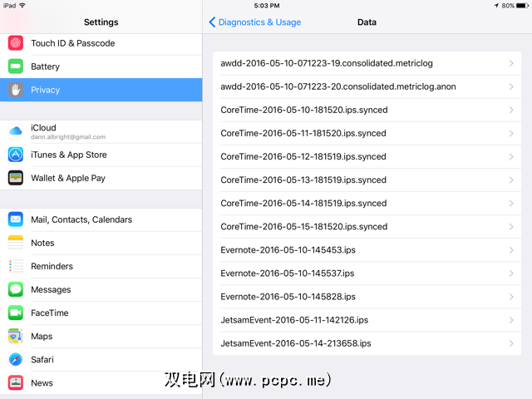Image resolution: width=532 pixels, height=399 pixels.
Task: Open FaceTime settings
Action: point(101,313)
